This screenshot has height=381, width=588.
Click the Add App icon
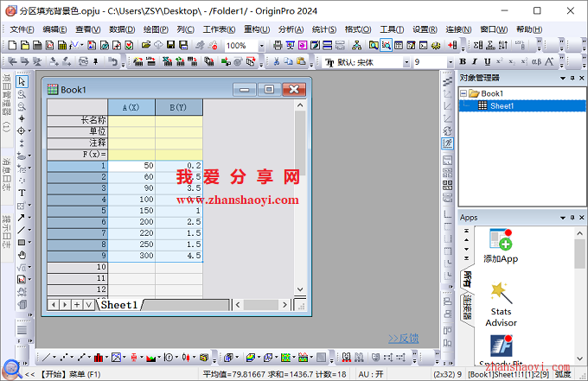(x=501, y=245)
